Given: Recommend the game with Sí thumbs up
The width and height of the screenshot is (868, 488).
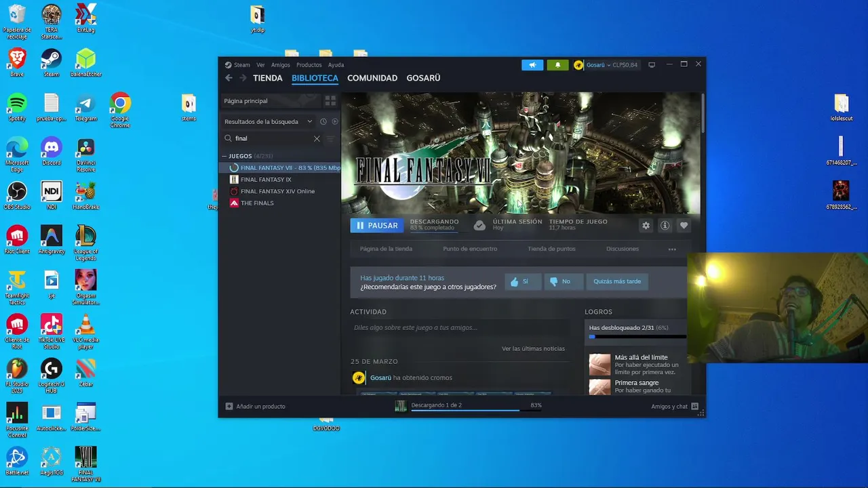Looking at the screenshot, I should coord(523,281).
